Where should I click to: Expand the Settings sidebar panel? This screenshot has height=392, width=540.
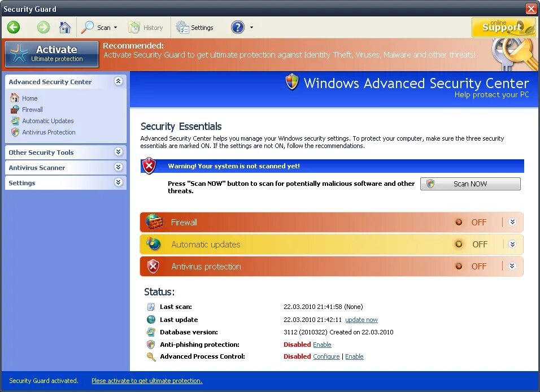pos(119,182)
